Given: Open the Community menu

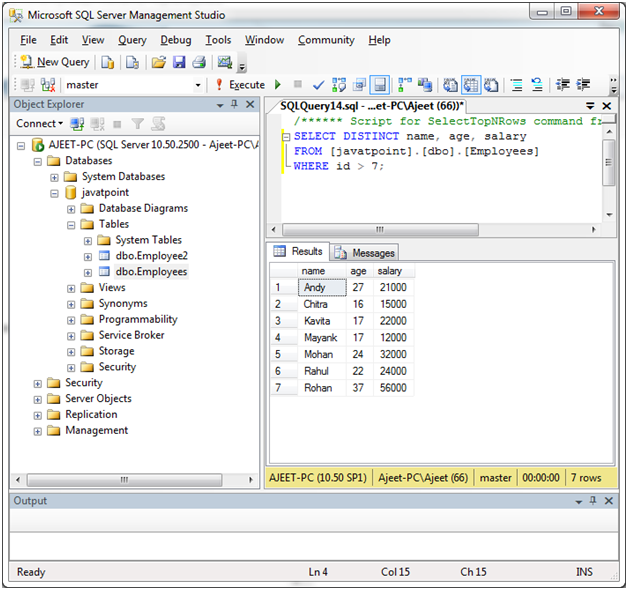Looking at the screenshot, I should [326, 40].
